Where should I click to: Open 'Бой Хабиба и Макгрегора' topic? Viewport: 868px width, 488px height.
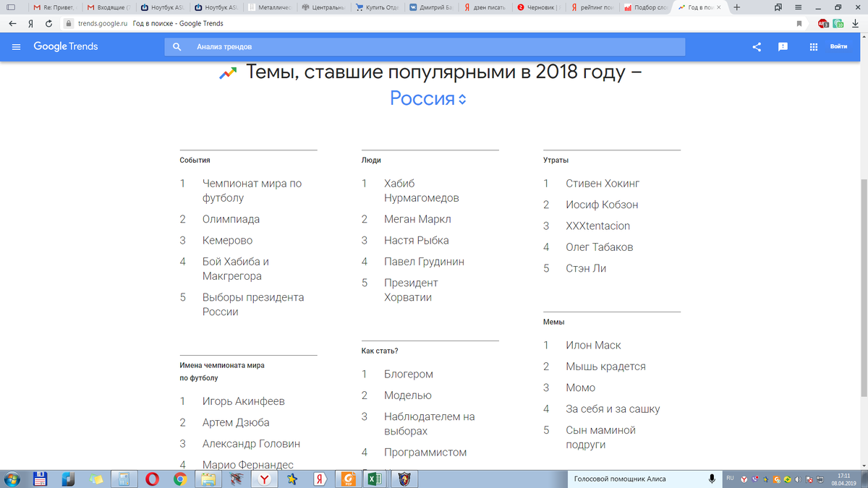tap(236, 269)
